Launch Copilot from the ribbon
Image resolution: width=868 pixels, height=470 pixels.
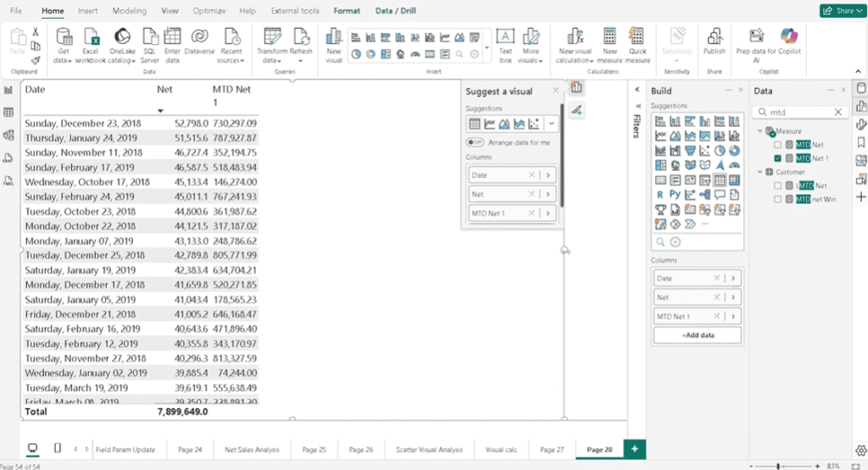coord(789,41)
